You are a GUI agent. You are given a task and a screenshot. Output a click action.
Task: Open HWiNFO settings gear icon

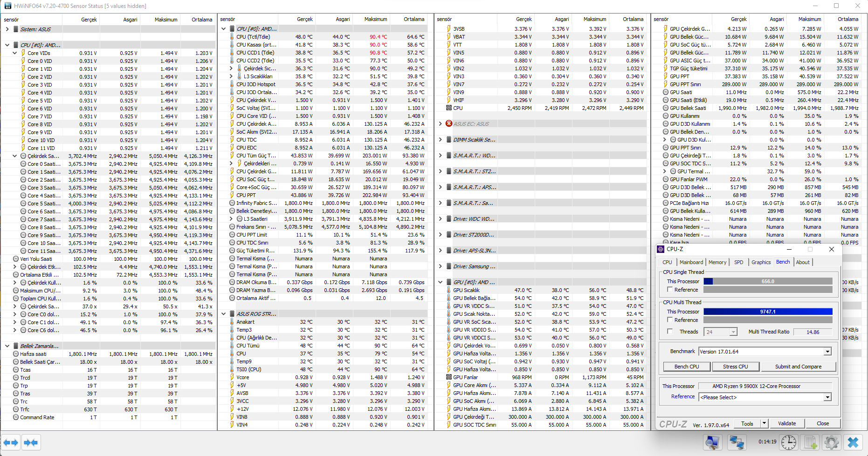point(832,442)
